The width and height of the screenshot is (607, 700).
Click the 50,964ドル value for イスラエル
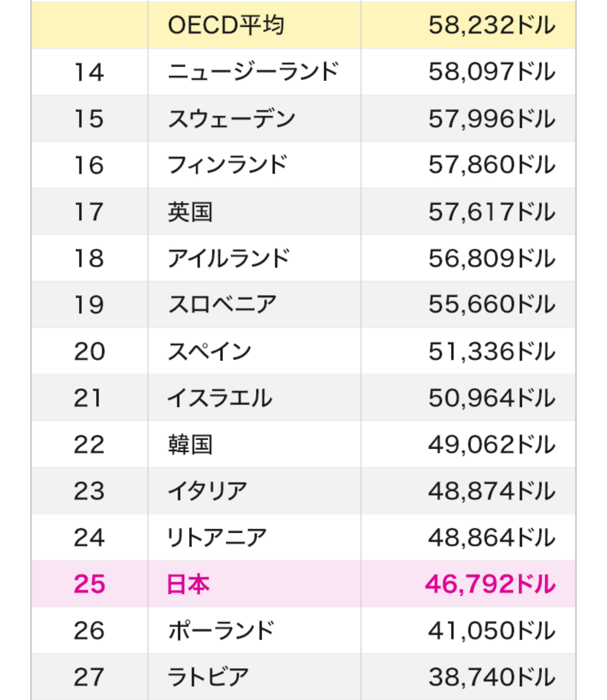tap(491, 398)
